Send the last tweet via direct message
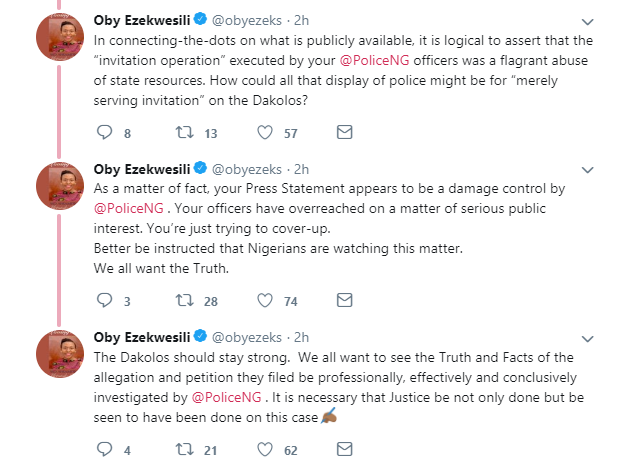Image resolution: width=627 pixels, height=467 pixels. click(x=344, y=449)
